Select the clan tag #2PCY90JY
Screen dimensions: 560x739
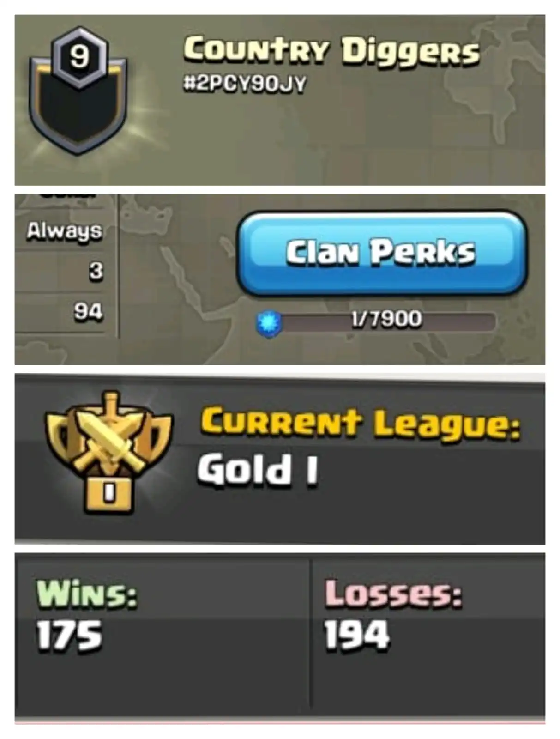[245, 84]
